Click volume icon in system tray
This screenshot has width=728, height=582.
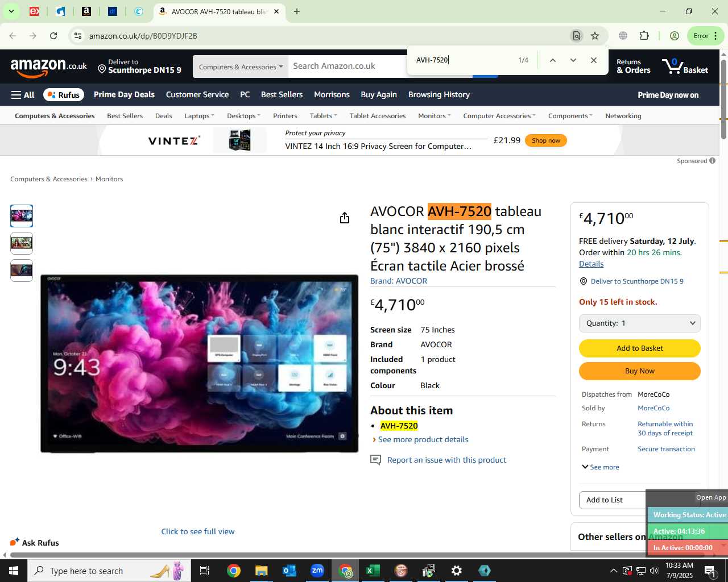coord(654,571)
